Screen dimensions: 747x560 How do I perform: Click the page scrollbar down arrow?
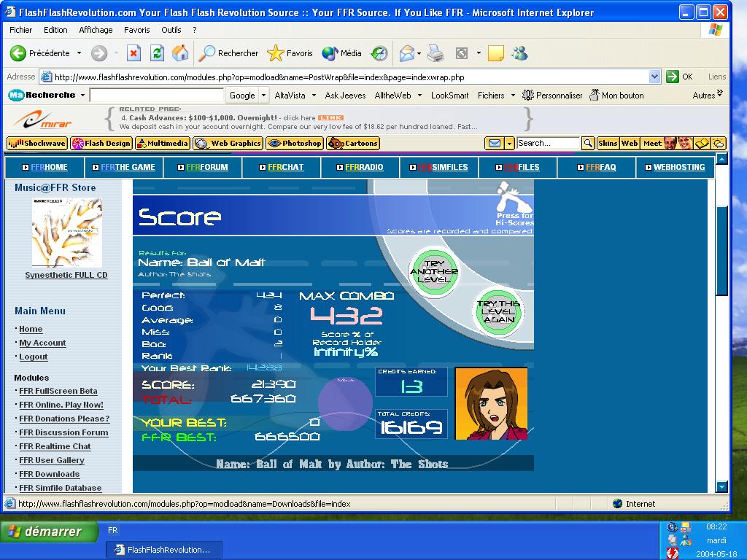coord(721,486)
